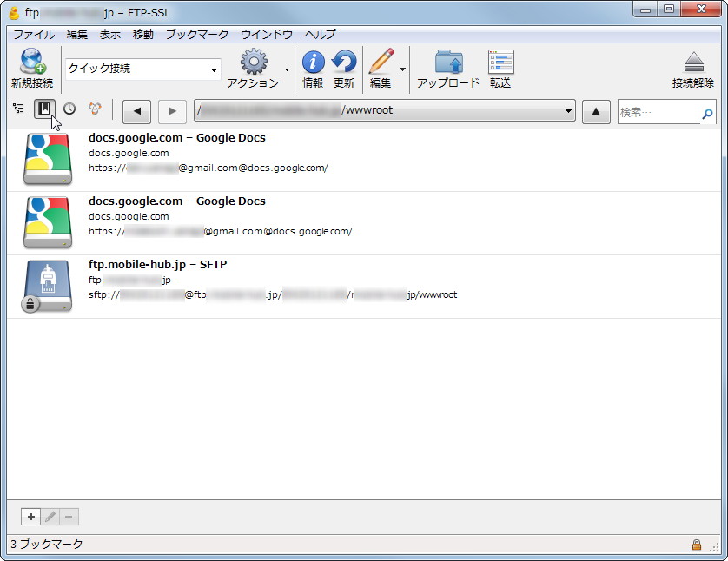Show the history clock view
Screen dimensions: 728x561
(x=69, y=109)
